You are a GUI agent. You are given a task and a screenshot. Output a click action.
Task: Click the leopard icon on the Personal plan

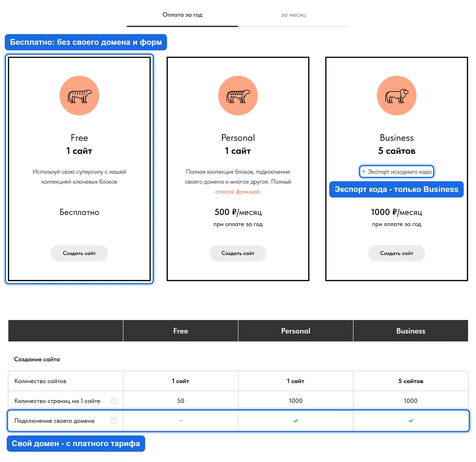(x=238, y=96)
